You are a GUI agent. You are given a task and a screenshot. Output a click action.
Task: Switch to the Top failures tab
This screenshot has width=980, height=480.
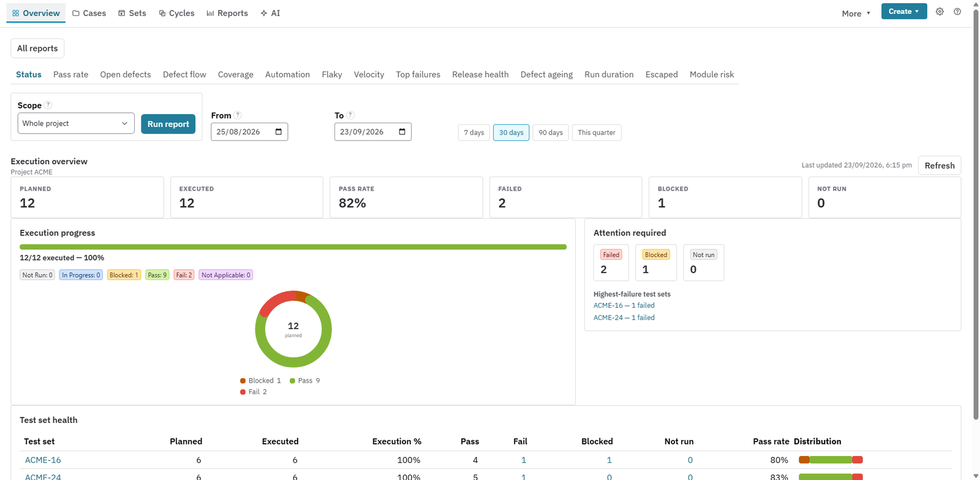pos(418,74)
